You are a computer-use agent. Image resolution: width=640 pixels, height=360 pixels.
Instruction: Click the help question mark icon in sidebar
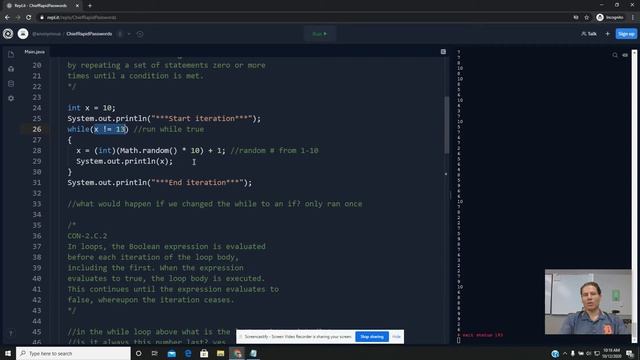[11, 333]
